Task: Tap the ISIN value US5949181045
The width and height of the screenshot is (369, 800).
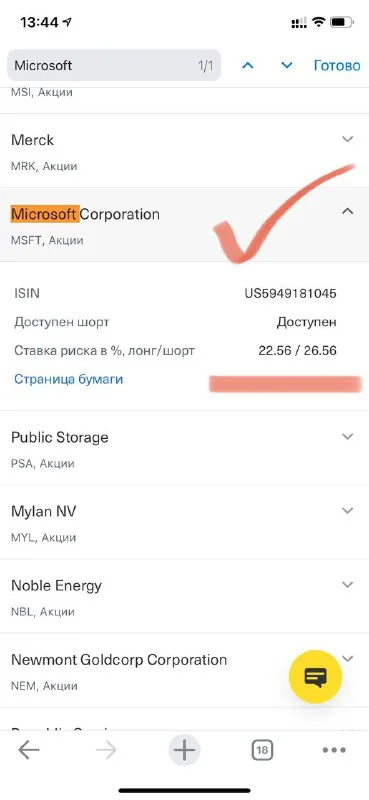Action: [x=290, y=293]
